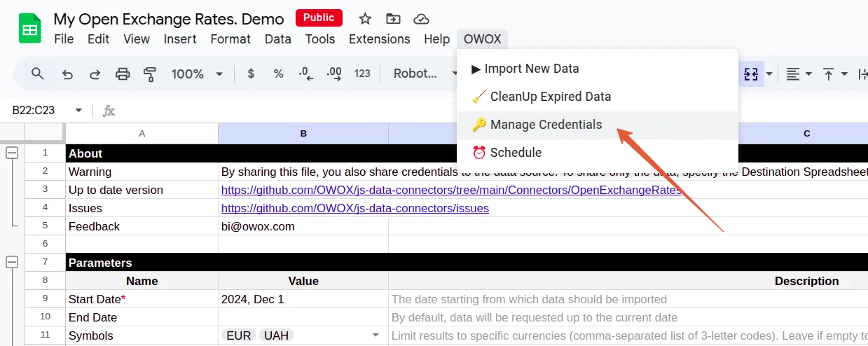Select the paint format roller icon
The image size is (868, 346).
click(x=149, y=74)
